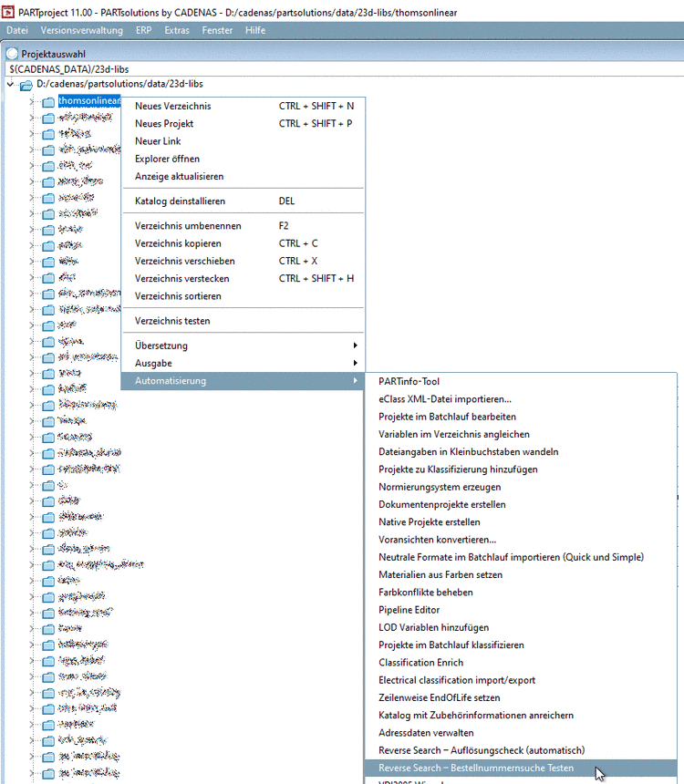684x784 pixels.
Task: Collapse the D:/cadenas/partsolutions/data/23d-libs root node
Action: point(11,84)
